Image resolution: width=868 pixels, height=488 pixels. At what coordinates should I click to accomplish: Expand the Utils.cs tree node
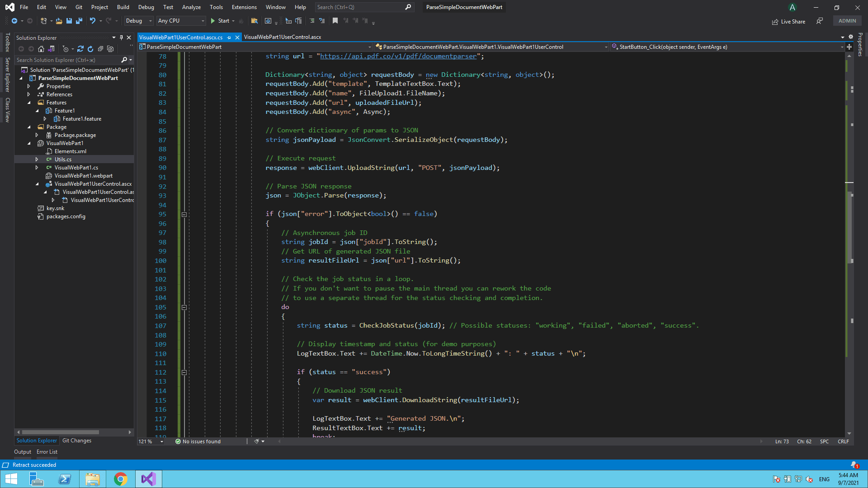point(37,160)
